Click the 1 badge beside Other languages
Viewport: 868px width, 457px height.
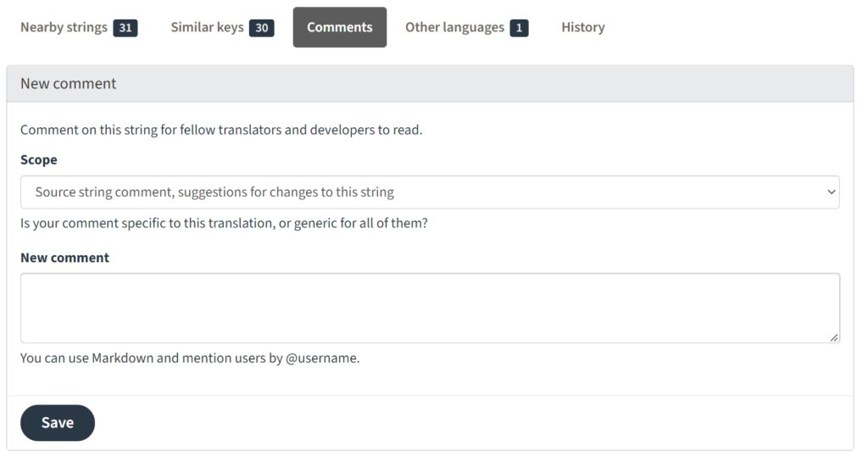(520, 28)
